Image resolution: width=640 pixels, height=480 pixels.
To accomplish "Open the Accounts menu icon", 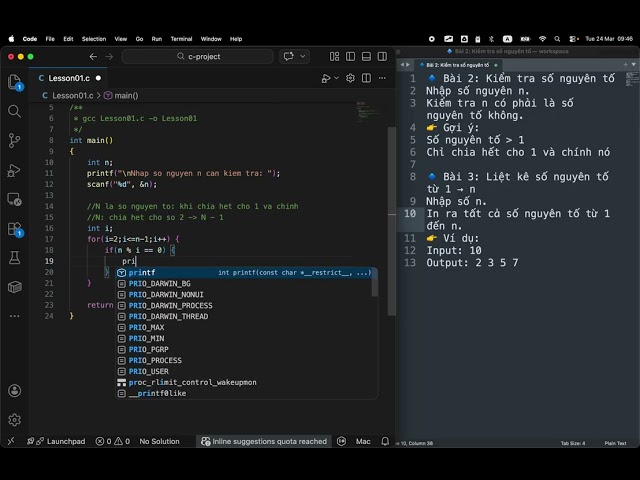I will 15,391.
